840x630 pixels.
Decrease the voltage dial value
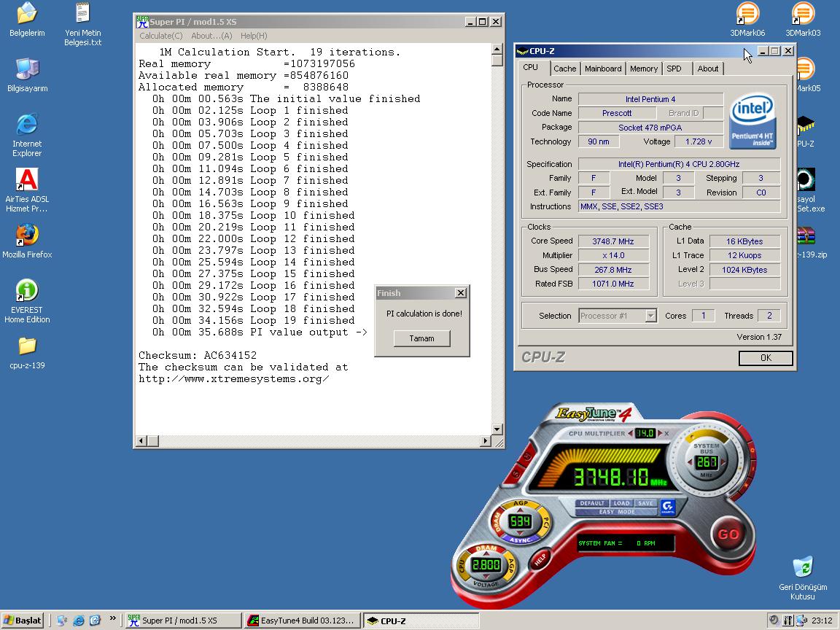click(x=486, y=576)
